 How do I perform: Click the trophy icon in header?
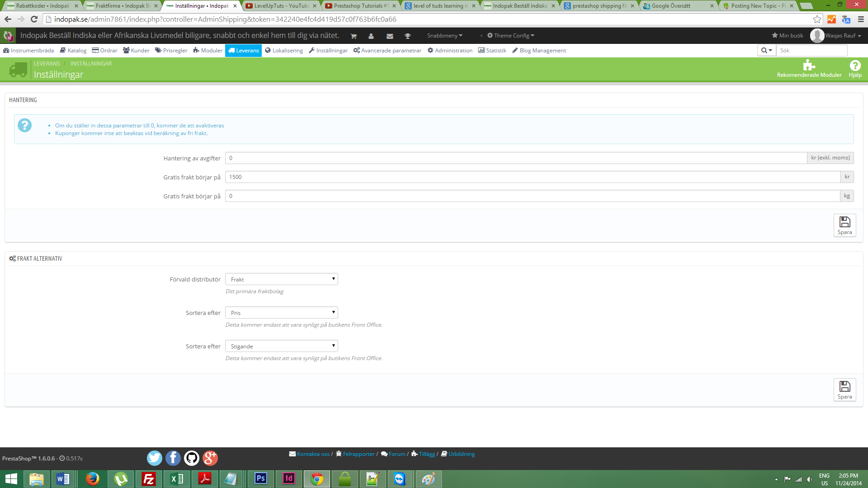[407, 36]
